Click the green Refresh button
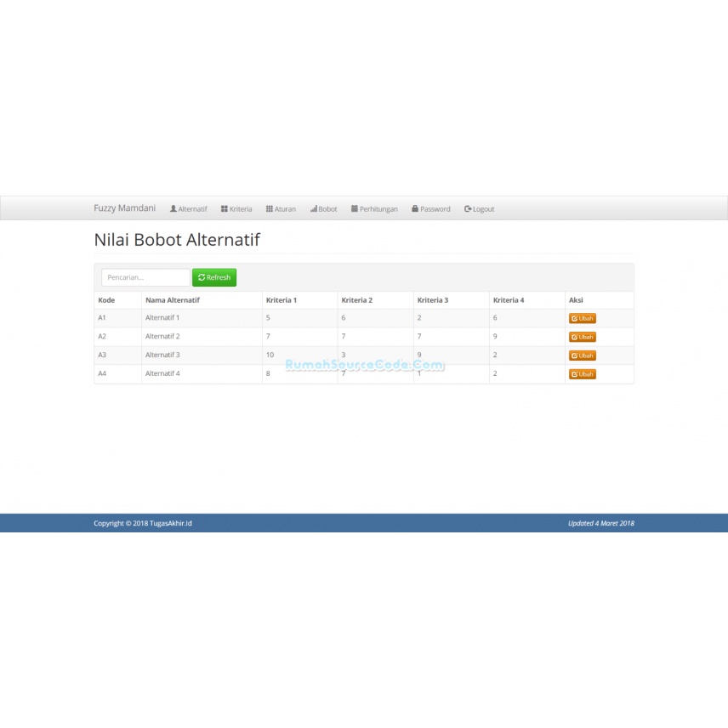This screenshot has height=728, width=728. pos(214,277)
